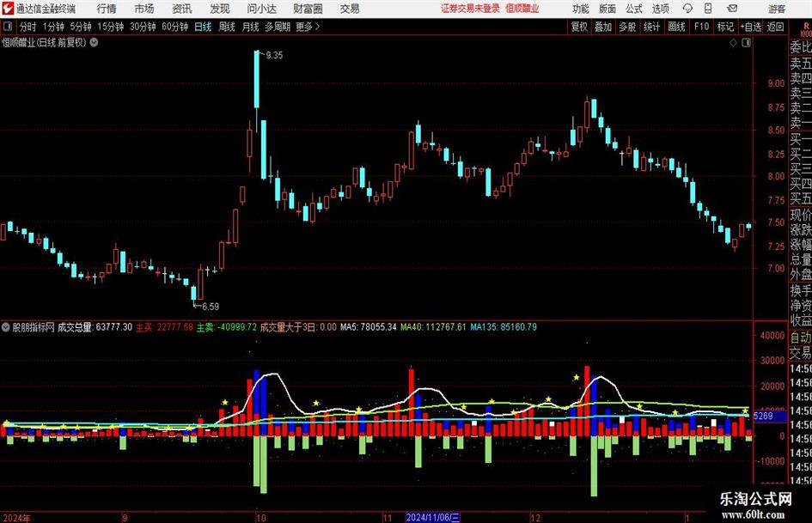Screen dimensions: 812x523
Task: Add stock with the +自选 button
Action: pyautogui.click(x=751, y=27)
